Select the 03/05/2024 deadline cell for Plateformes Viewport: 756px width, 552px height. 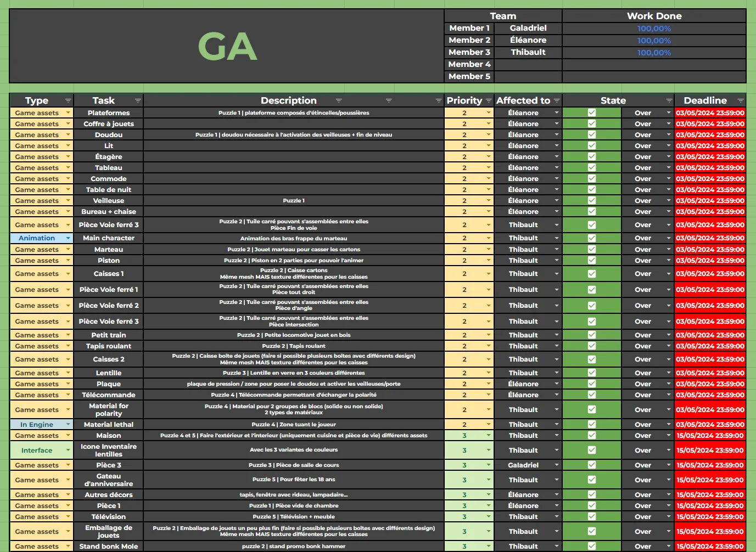tap(710, 112)
